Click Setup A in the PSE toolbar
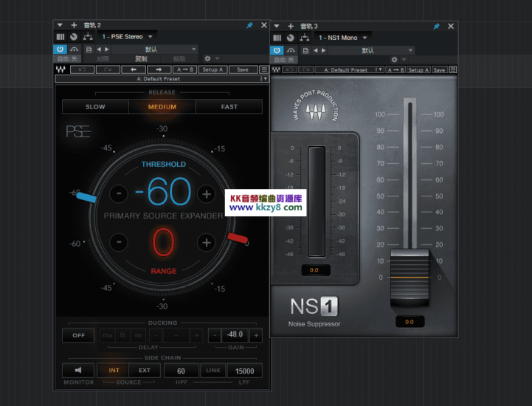Image resolution: width=532 pixels, height=406 pixels. [213, 69]
